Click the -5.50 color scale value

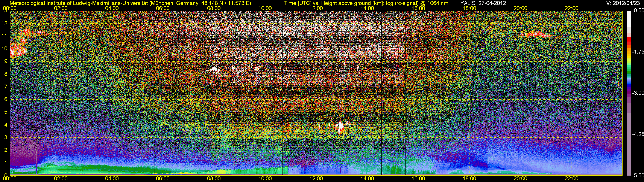638,175
